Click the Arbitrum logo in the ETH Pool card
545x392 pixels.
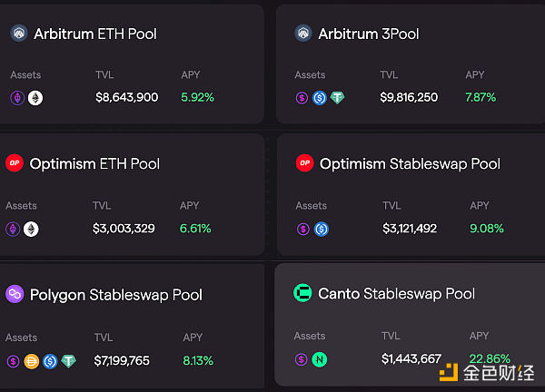pos(19,34)
